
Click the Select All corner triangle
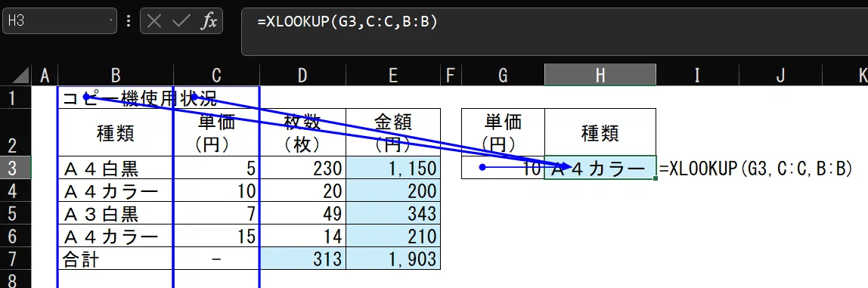pyautogui.click(x=20, y=76)
